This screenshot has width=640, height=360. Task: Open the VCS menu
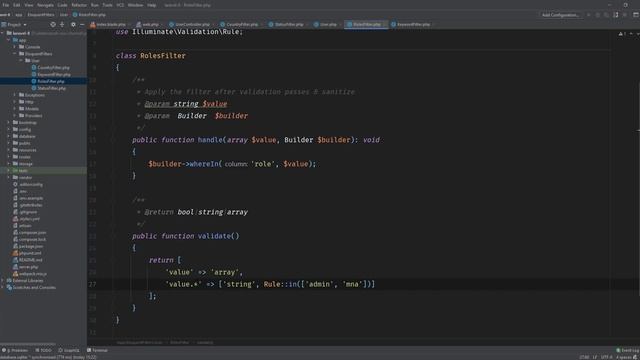tap(120, 5)
